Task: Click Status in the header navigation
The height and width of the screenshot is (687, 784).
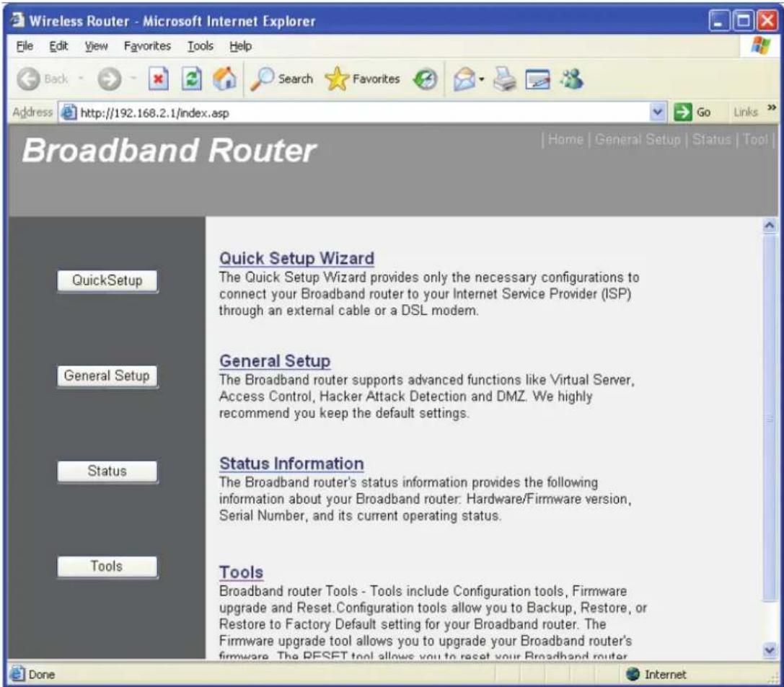Action: click(711, 139)
